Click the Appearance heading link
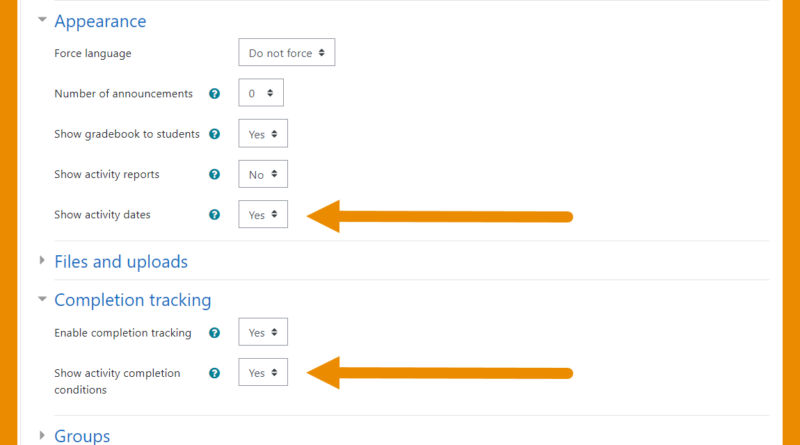The height and width of the screenshot is (445, 800). [100, 21]
